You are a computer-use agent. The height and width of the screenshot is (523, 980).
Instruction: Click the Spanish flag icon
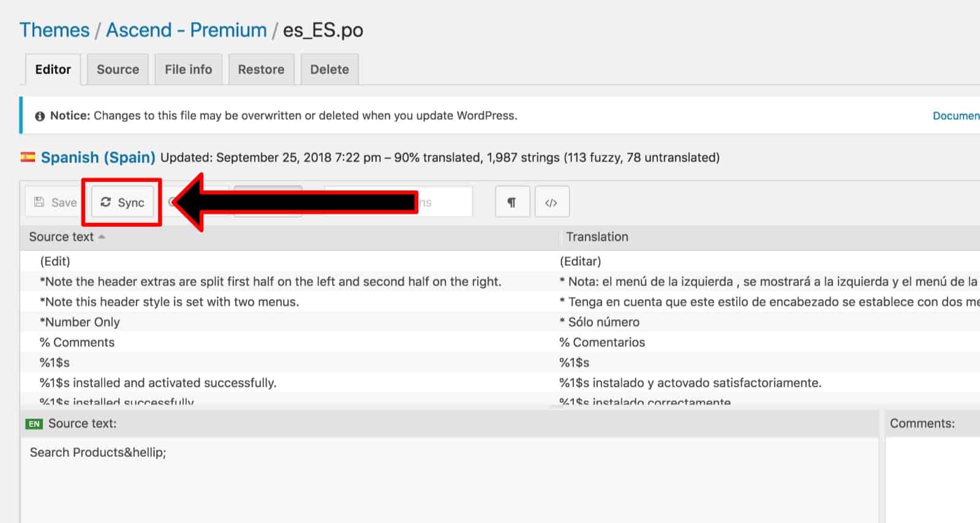click(x=28, y=157)
